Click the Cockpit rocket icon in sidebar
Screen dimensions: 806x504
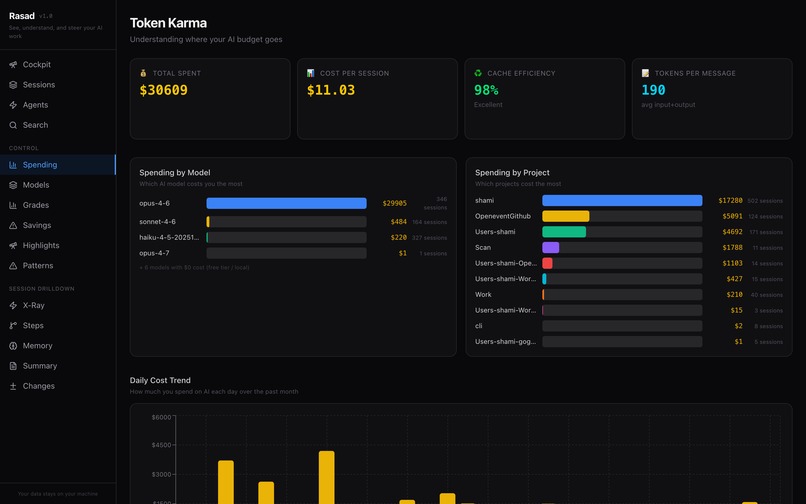tap(13, 65)
